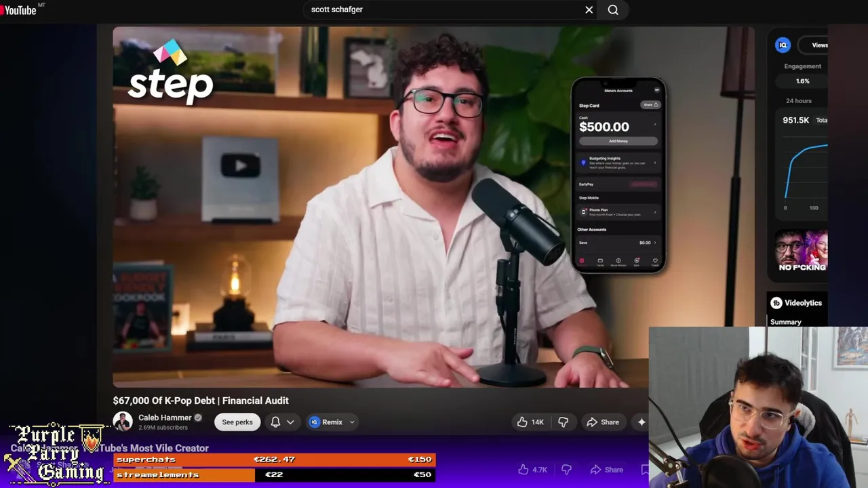Click the sparkle icon beside Share

(642, 422)
